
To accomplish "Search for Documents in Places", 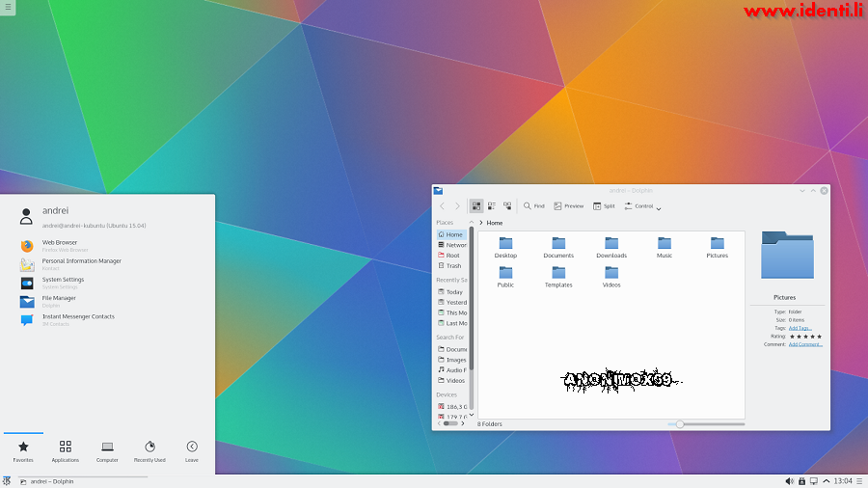I will tap(451, 350).
